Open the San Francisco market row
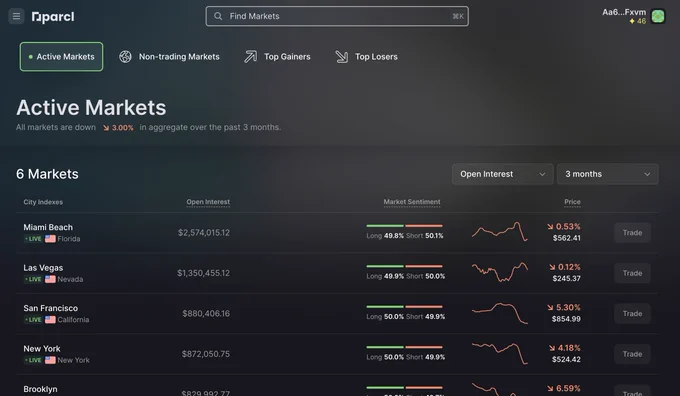 [x=337, y=314]
